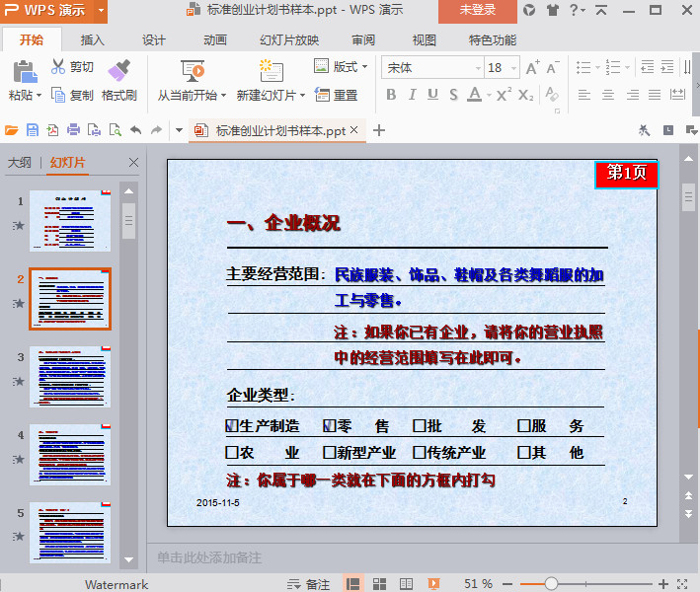Export to PDF icon in quick toolbar
The image size is (700, 592).
[x=52, y=130]
